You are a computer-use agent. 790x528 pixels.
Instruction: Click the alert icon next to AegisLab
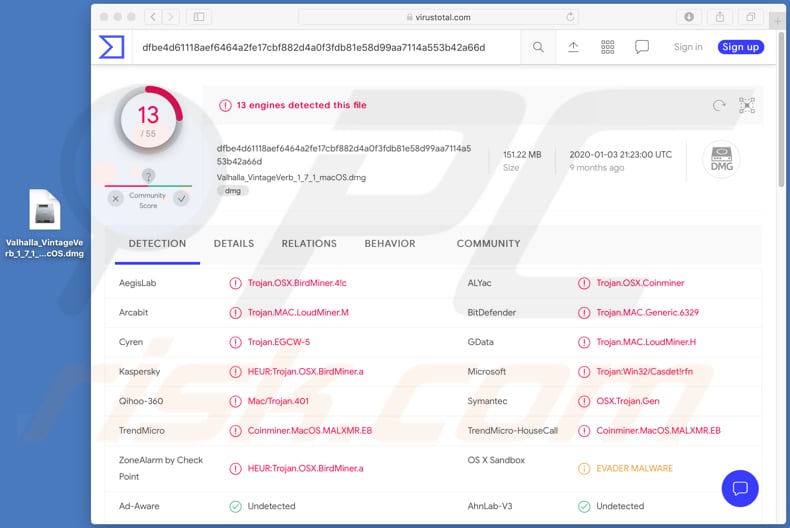point(235,283)
